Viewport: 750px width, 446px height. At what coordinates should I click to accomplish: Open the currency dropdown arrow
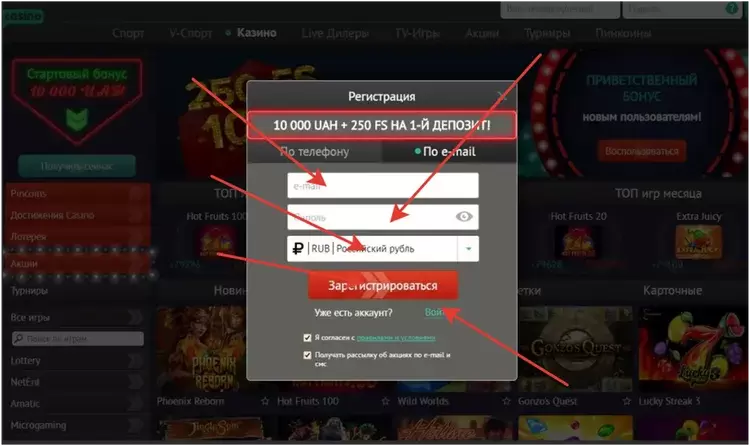click(x=468, y=249)
